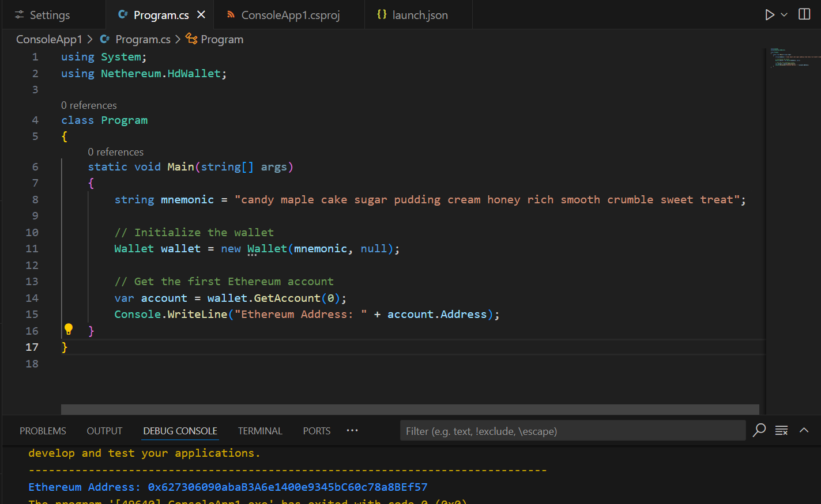Click the debug console filter field
This screenshot has width=821, height=504.
pos(573,431)
